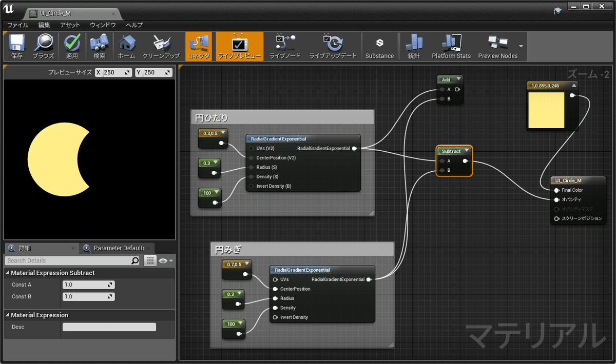Open the ファイル (File) menu

[17, 25]
